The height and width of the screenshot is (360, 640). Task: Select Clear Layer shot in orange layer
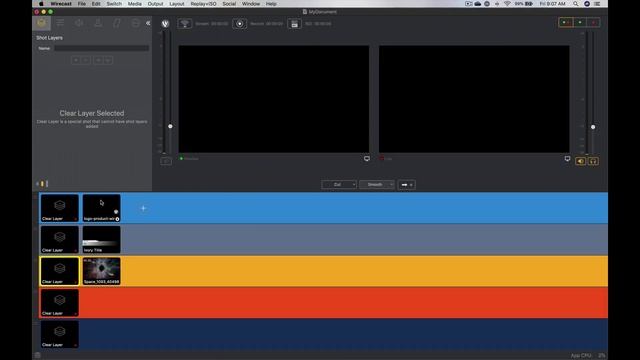60,271
